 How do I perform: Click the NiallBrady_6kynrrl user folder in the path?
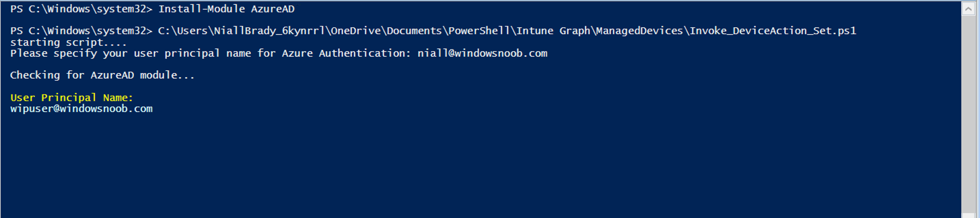point(269,31)
